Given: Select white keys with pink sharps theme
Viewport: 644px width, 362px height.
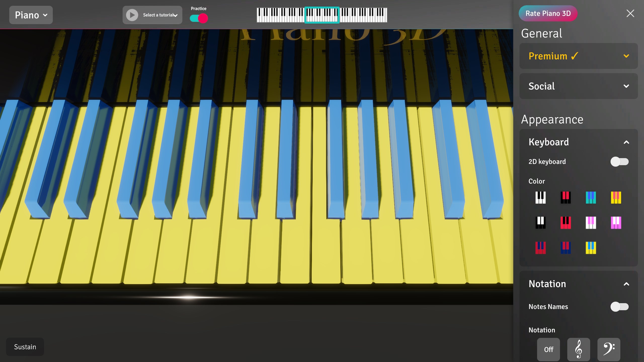Looking at the screenshot, I should pos(591,223).
